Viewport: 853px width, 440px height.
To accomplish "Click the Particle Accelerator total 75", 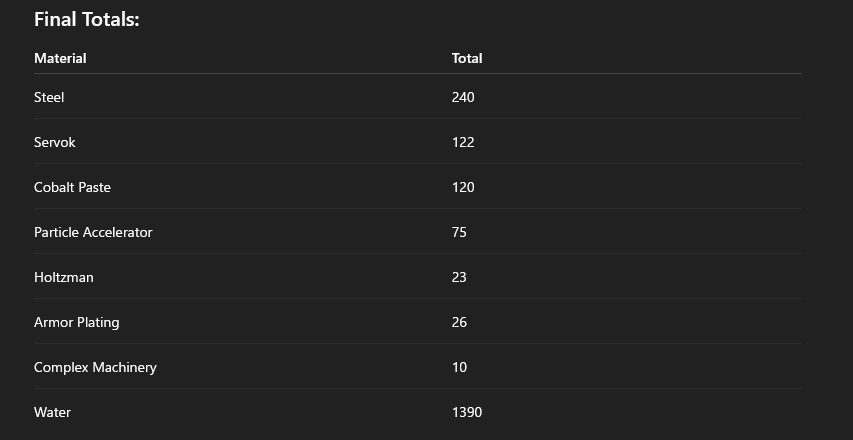I will point(459,232).
